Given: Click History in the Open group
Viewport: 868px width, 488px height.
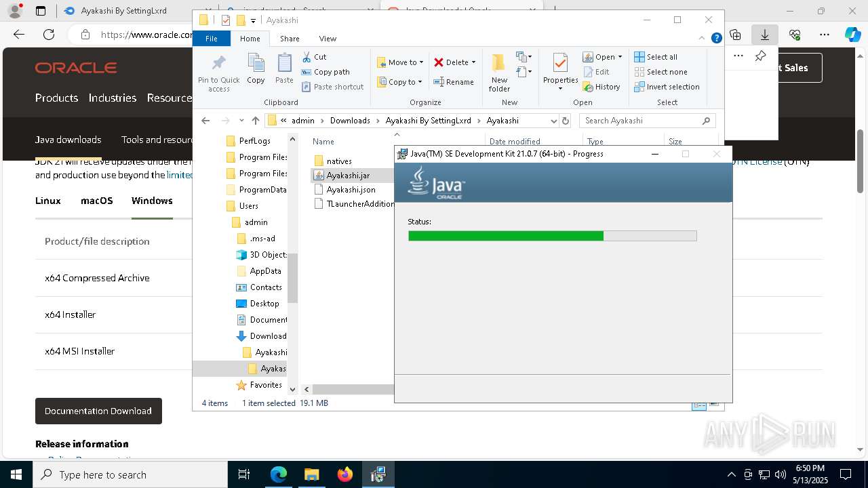Looking at the screenshot, I should (x=601, y=87).
